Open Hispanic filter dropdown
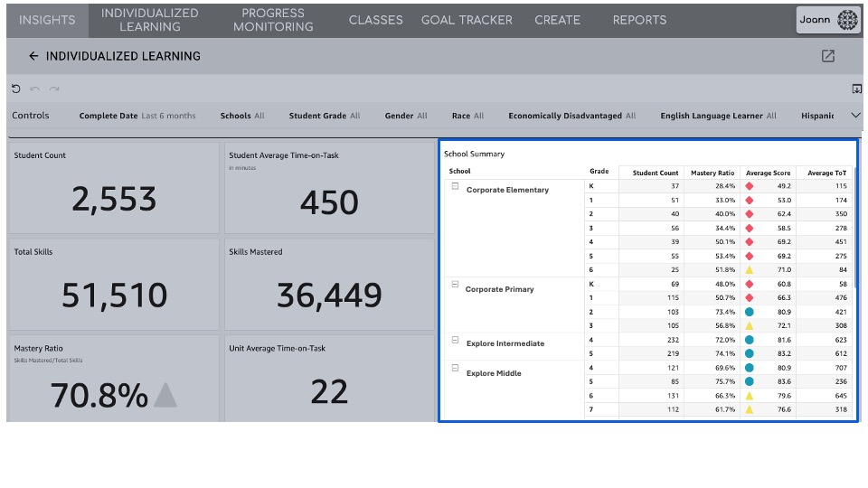 [817, 116]
